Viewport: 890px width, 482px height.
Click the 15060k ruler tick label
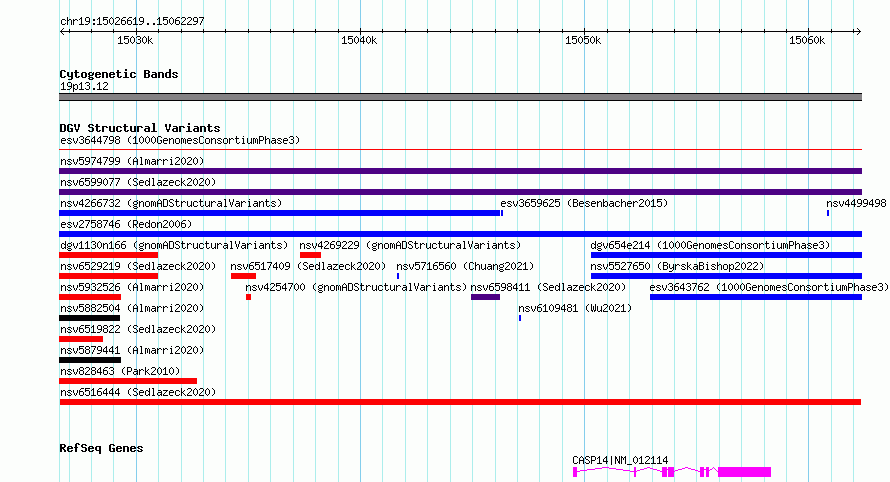pyautogui.click(x=807, y=40)
